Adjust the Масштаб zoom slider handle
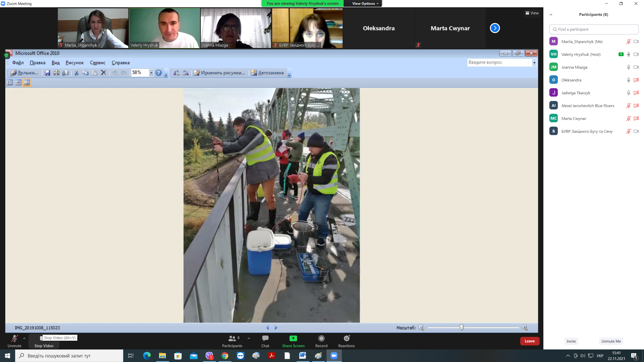The height and width of the screenshot is (362, 644). [x=461, y=327]
